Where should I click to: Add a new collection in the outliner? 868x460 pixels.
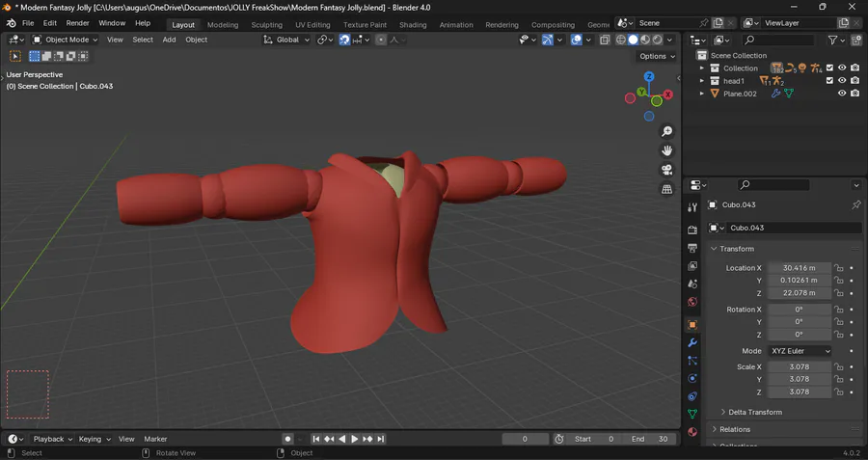pos(856,40)
